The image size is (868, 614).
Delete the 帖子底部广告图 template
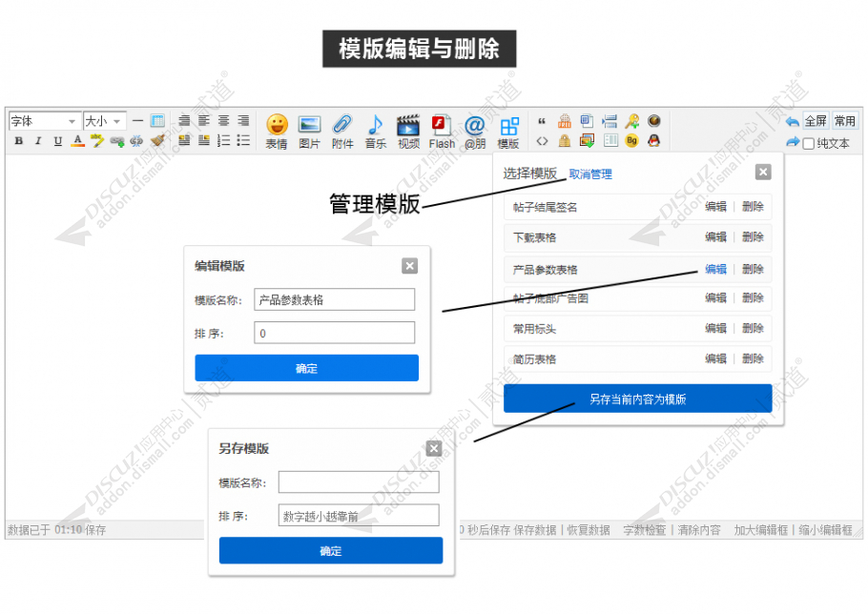753,297
